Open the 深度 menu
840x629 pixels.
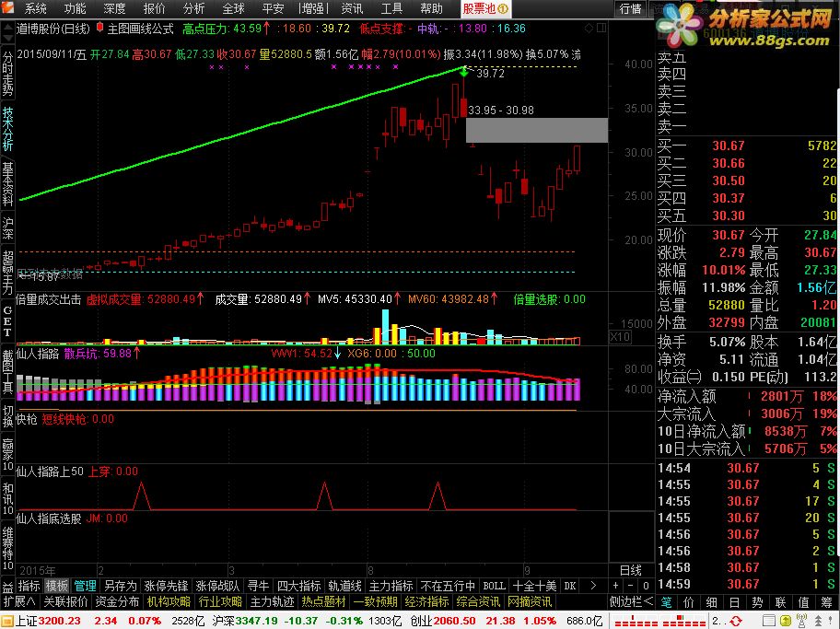(114, 8)
